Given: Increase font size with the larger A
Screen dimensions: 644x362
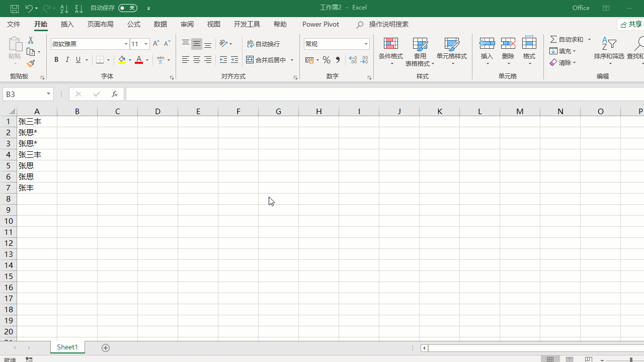Looking at the screenshot, I should point(156,44).
